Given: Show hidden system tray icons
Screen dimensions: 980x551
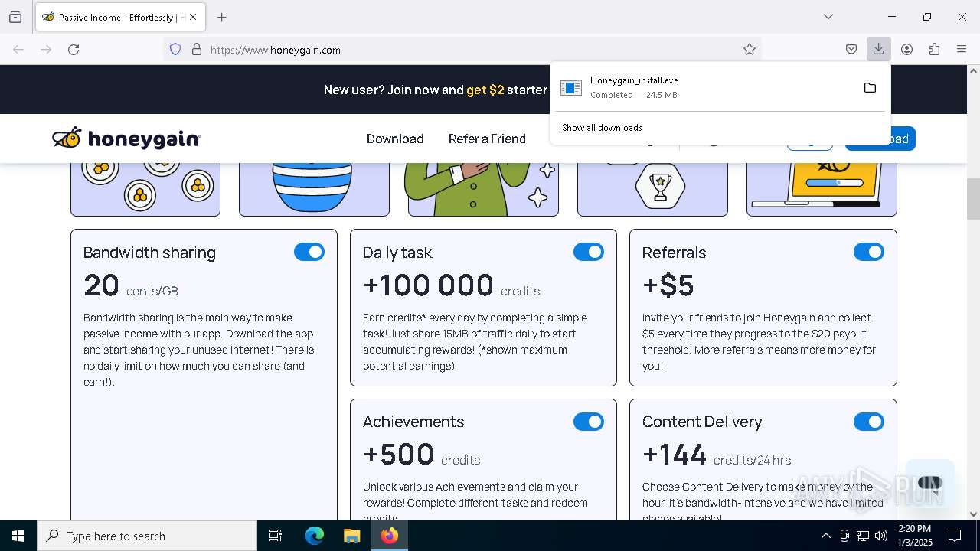Looking at the screenshot, I should [x=825, y=536].
